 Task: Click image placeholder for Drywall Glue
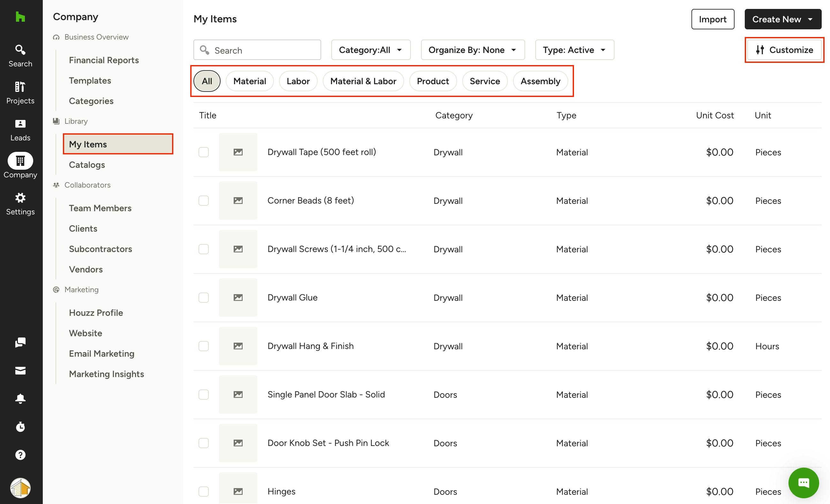pos(238,298)
